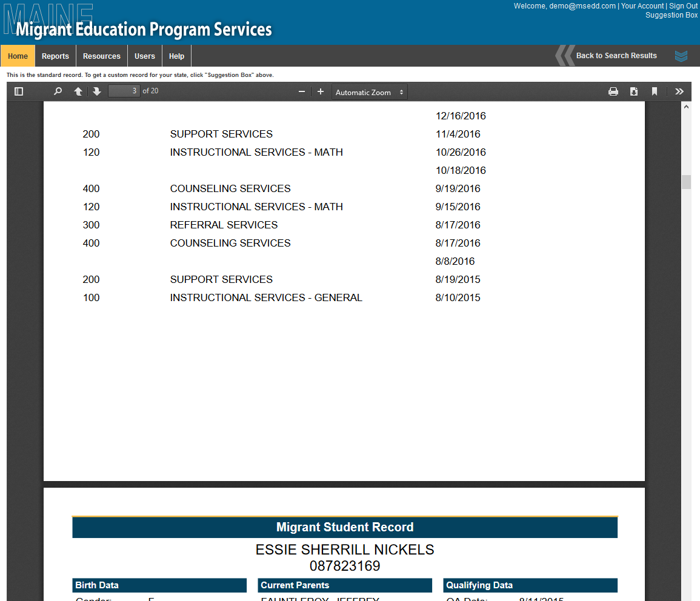This screenshot has width=700, height=601.
Task: Download the student record PDF
Action: [x=634, y=91]
